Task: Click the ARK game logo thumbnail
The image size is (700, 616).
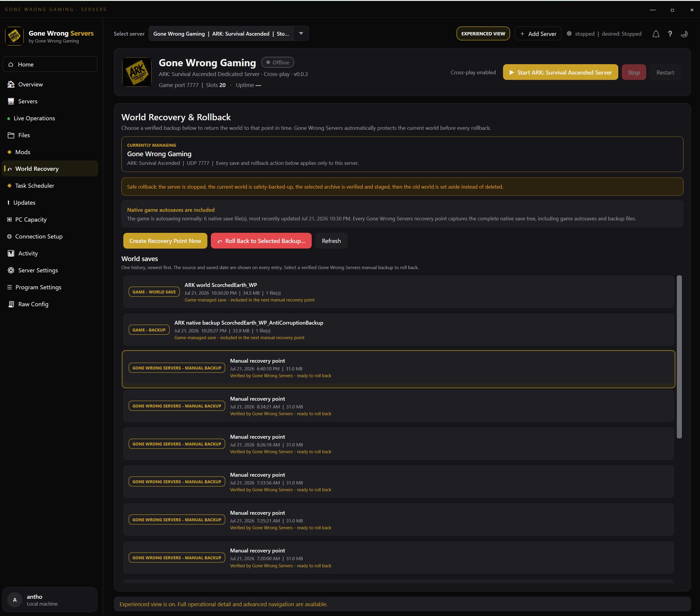Action: (137, 72)
